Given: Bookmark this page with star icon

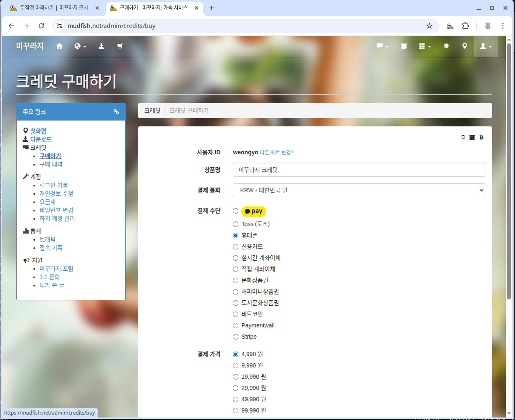Looking at the screenshot, I should (429, 26).
